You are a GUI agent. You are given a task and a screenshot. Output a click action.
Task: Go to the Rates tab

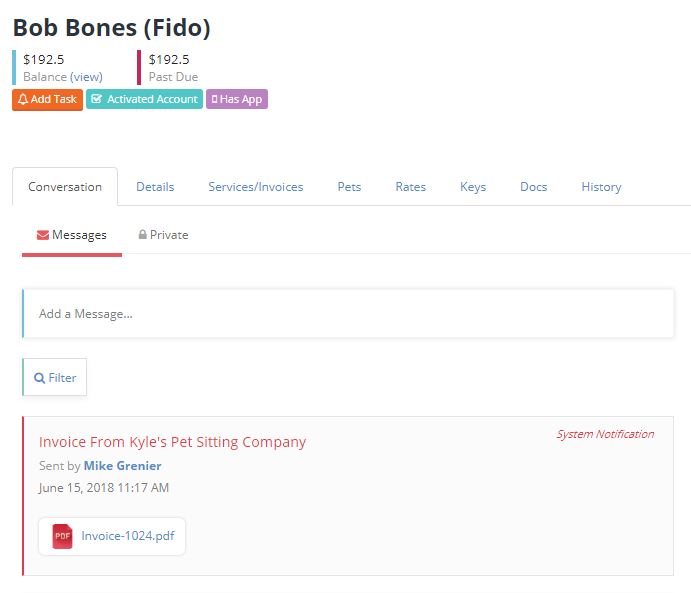click(x=411, y=187)
